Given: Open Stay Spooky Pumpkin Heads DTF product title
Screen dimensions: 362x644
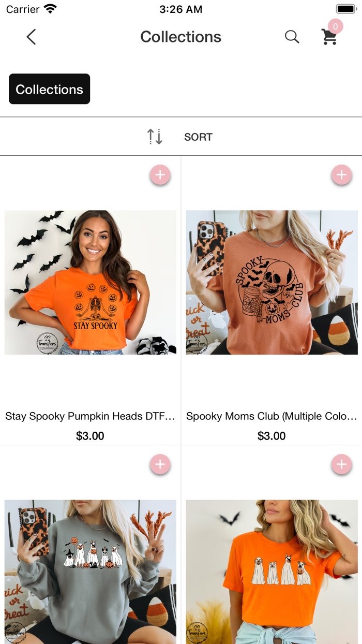Looking at the screenshot, I should (x=90, y=416).
